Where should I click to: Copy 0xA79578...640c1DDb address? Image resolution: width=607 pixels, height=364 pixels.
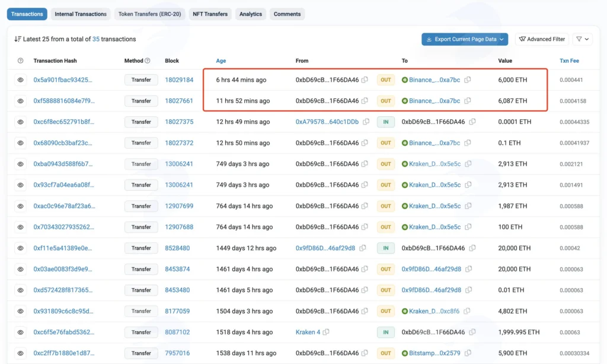pos(366,122)
